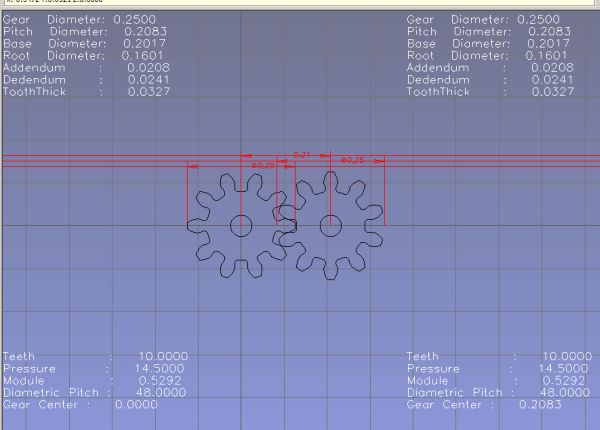Click the red 0.21 center distance dimension
Image resolution: width=600 pixels, height=430 pixels.
(x=302, y=155)
